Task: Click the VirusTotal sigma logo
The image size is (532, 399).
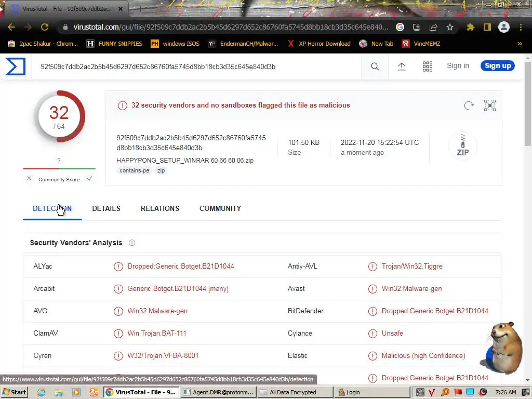Action: (x=16, y=66)
